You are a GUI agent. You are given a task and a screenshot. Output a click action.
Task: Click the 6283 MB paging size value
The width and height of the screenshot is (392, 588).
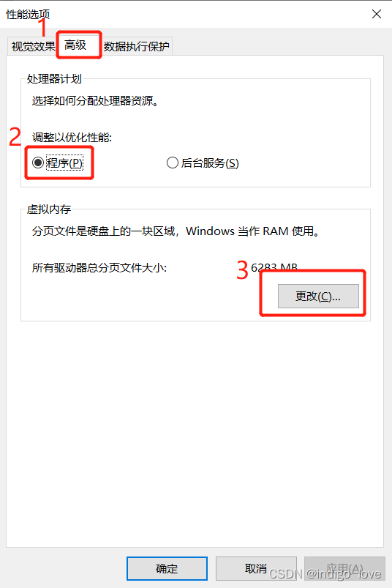click(274, 267)
